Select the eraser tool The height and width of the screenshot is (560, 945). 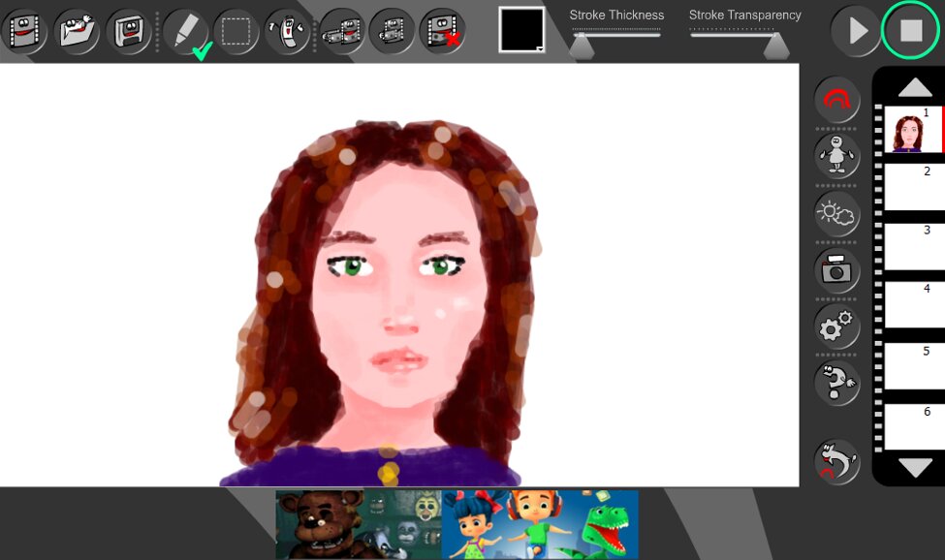pyautogui.click(x=288, y=31)
